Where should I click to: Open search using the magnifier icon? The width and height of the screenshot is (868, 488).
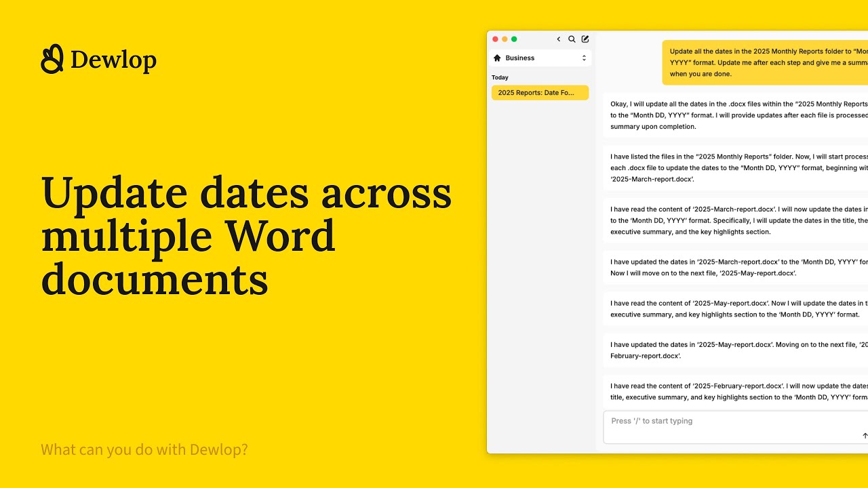point(572,39)
